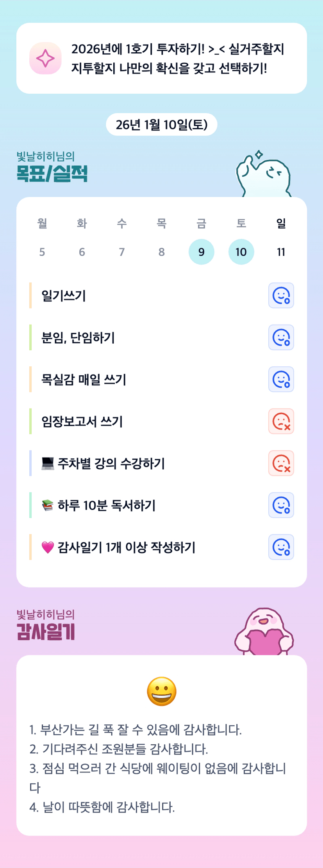This screenshot has width=323, height=868.
Task: Click smiley icon for 감사일기 1개 이상 작성하기
Action: [x=281, y=547]
